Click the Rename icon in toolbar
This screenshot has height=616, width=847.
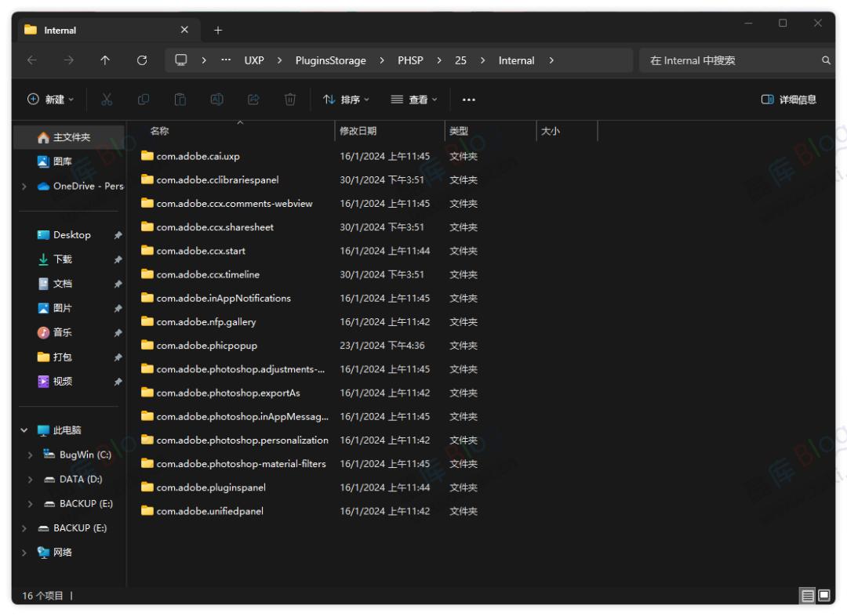coord(216,100)
